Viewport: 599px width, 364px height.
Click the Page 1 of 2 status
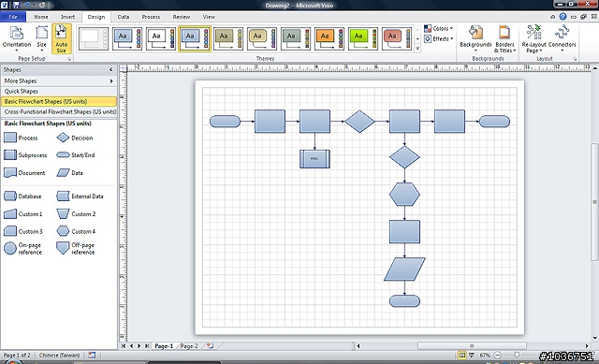[17, 356]
